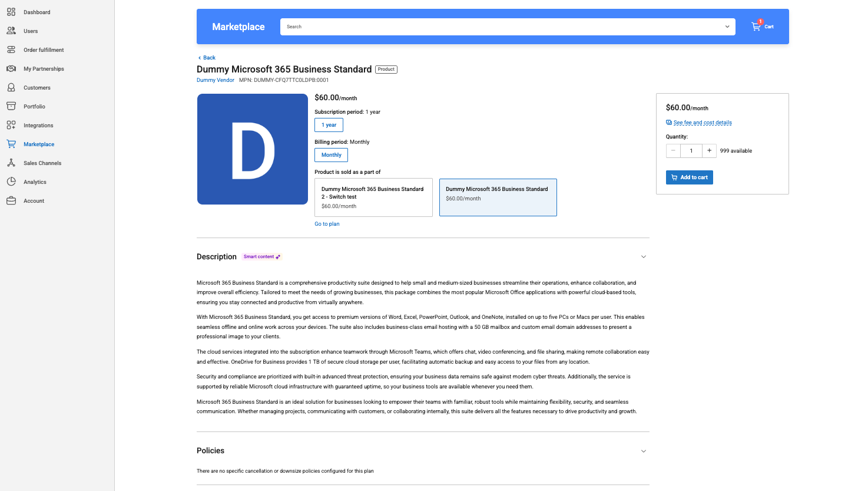Click the Product tag badge

(386, 70)
